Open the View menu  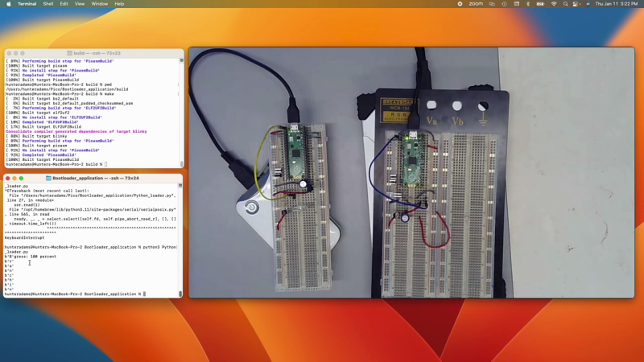(80, 4)
